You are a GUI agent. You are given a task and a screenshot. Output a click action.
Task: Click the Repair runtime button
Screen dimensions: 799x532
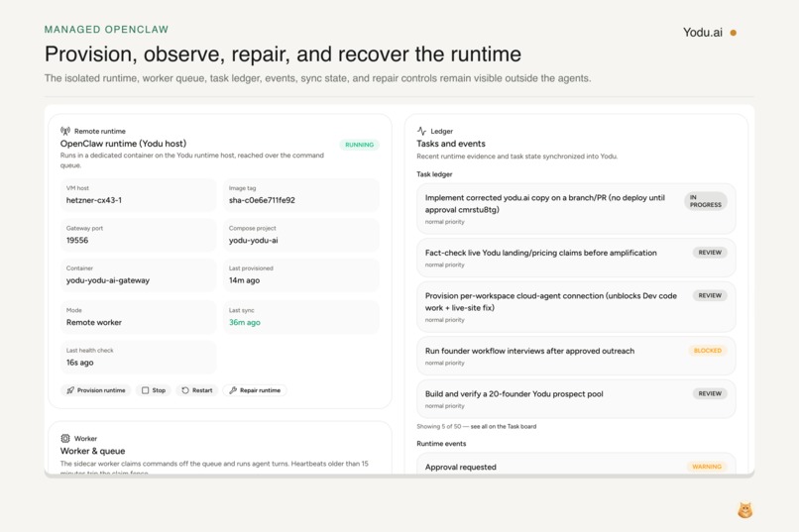click(255, 390)
